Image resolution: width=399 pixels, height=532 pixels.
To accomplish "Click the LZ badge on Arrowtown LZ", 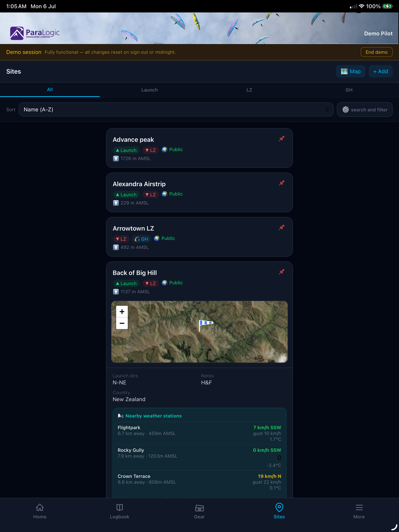I will 121,239.
